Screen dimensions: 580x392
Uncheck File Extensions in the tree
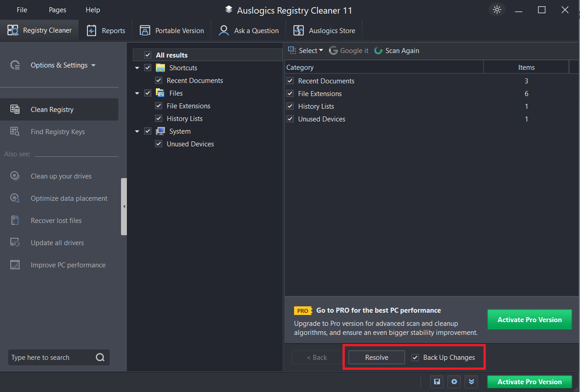pyautogui.click(x=159, y=106)
